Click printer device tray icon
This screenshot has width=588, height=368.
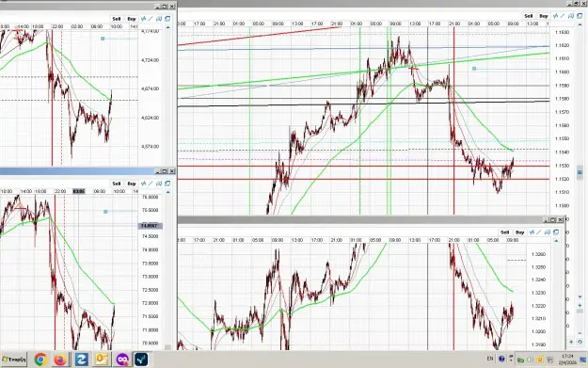pyautogui.click(x=549, y=360)
